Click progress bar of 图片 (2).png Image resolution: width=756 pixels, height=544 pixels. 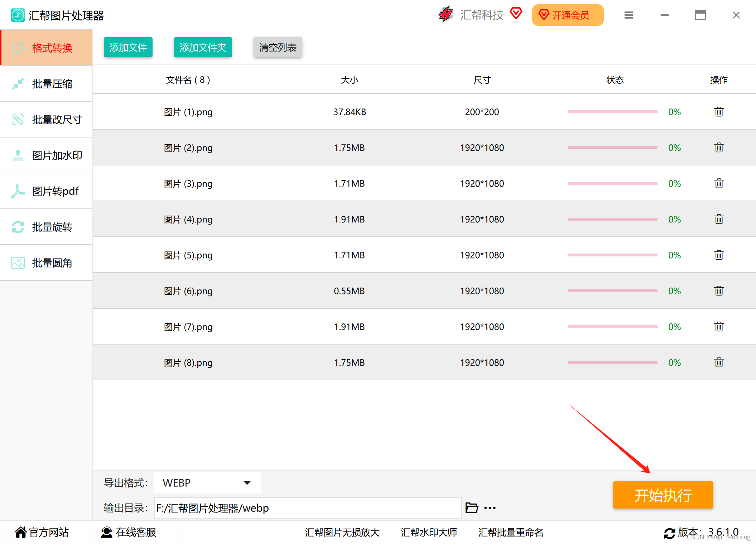point(612,148)
